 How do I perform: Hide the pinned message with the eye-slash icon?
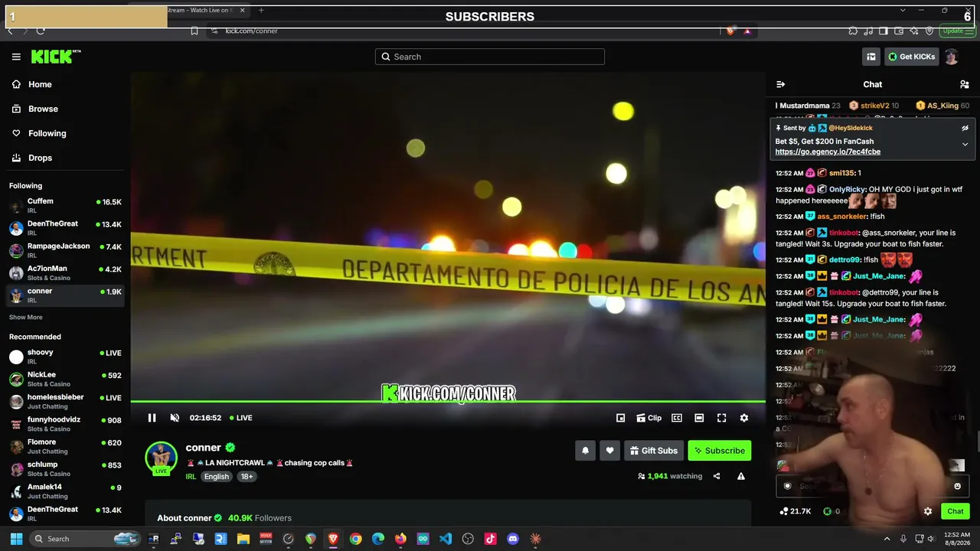point(965,128)
